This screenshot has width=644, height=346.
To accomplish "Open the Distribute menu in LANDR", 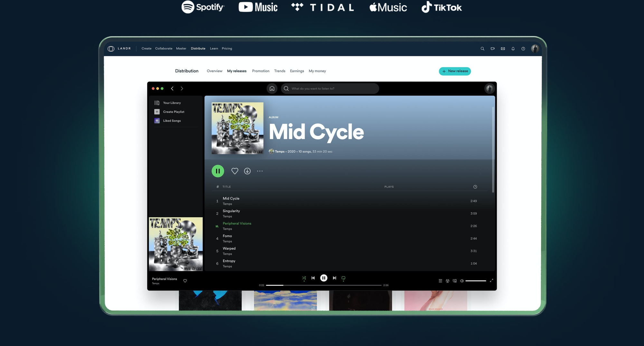I will (198, 49).
